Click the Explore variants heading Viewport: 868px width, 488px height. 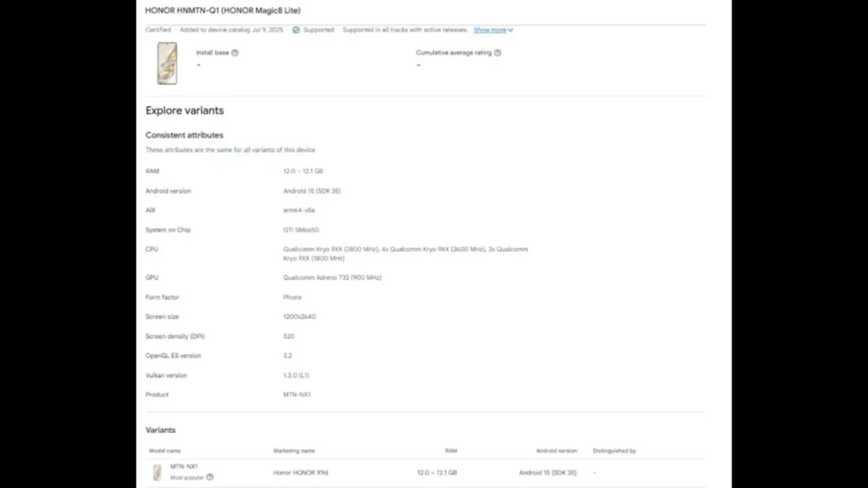[185, 110]
